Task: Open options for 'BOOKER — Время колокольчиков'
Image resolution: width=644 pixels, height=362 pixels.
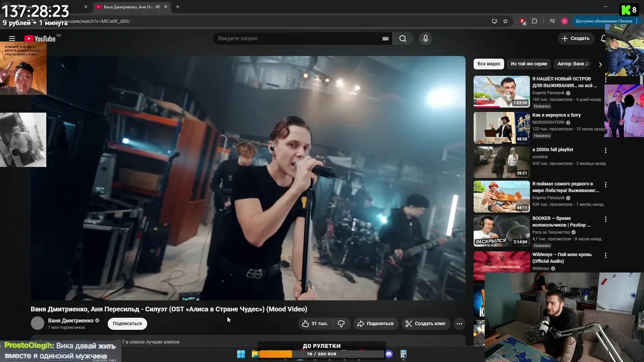Action: [606, 219]
